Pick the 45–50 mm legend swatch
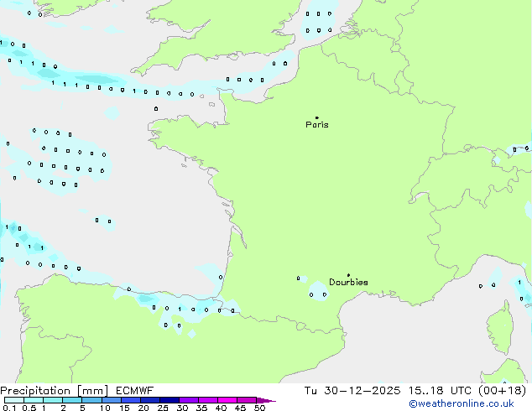Viewport: 532px width, 411px height. (247, 400)
